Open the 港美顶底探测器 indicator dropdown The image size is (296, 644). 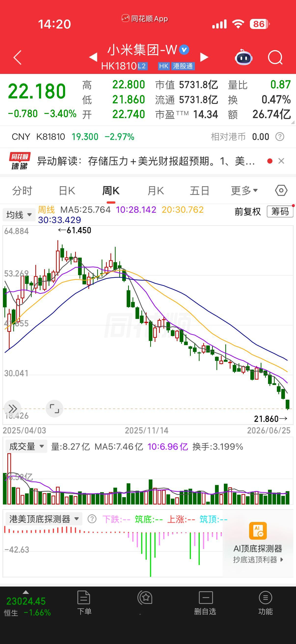click(x=44, y=519)
